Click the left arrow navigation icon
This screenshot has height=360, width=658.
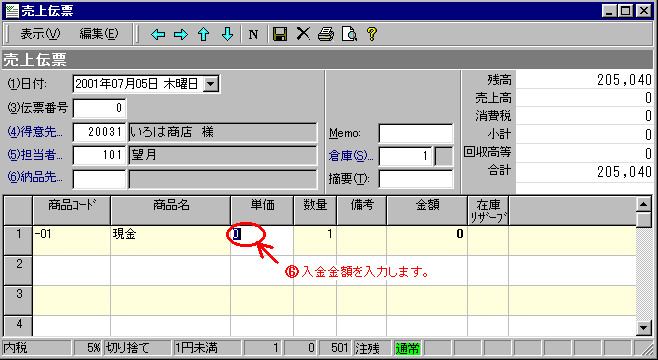coord(158,34)
